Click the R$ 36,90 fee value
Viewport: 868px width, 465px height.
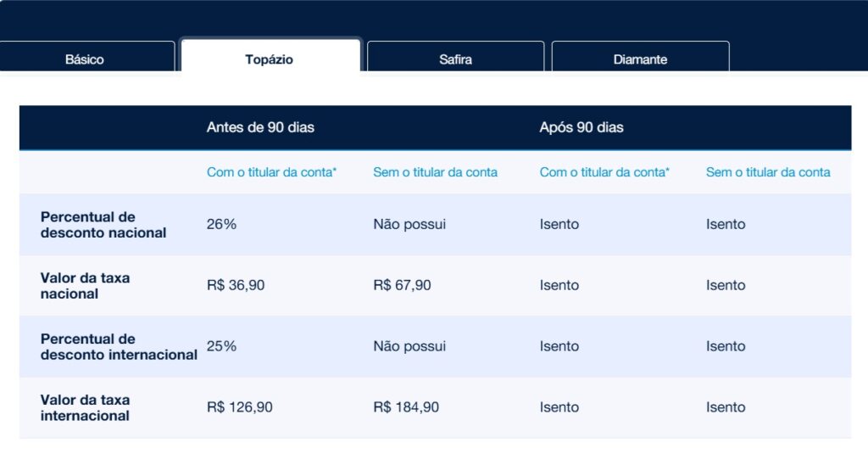pyautogui.click(x=236, y=286)
